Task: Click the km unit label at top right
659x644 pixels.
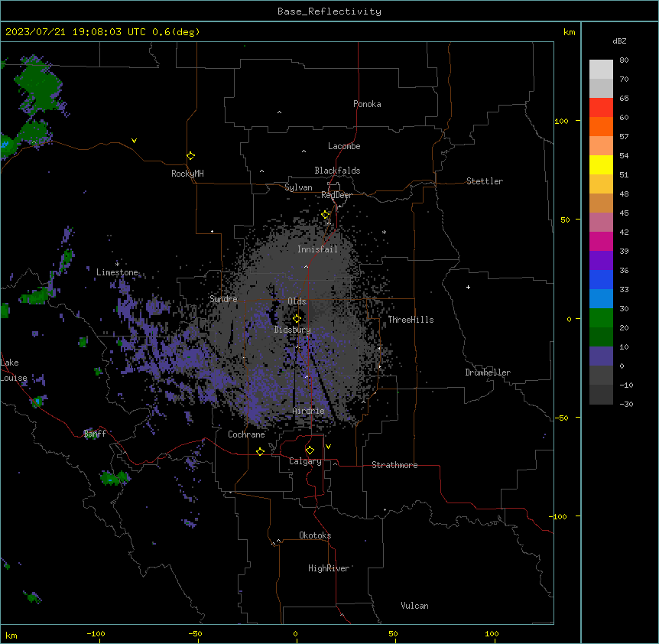Action: [569, 32]
